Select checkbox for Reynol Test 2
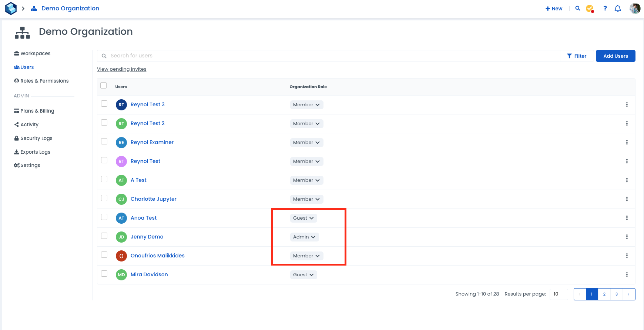 (x=104, y=123)
